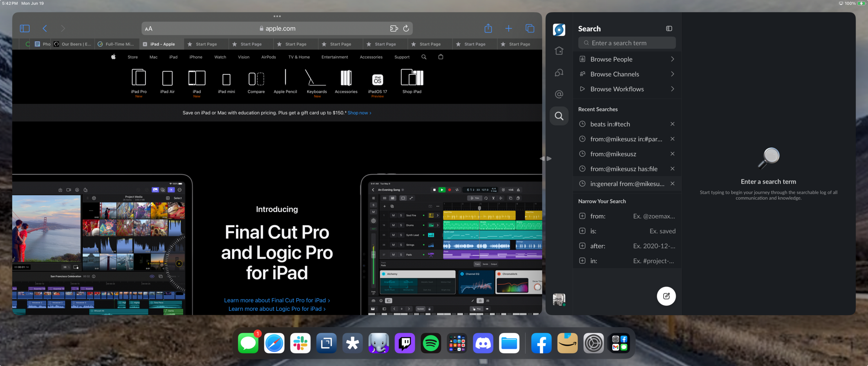
Task: Open Safari's share icon
Action: pyautogui.click(x=488, y=28)
